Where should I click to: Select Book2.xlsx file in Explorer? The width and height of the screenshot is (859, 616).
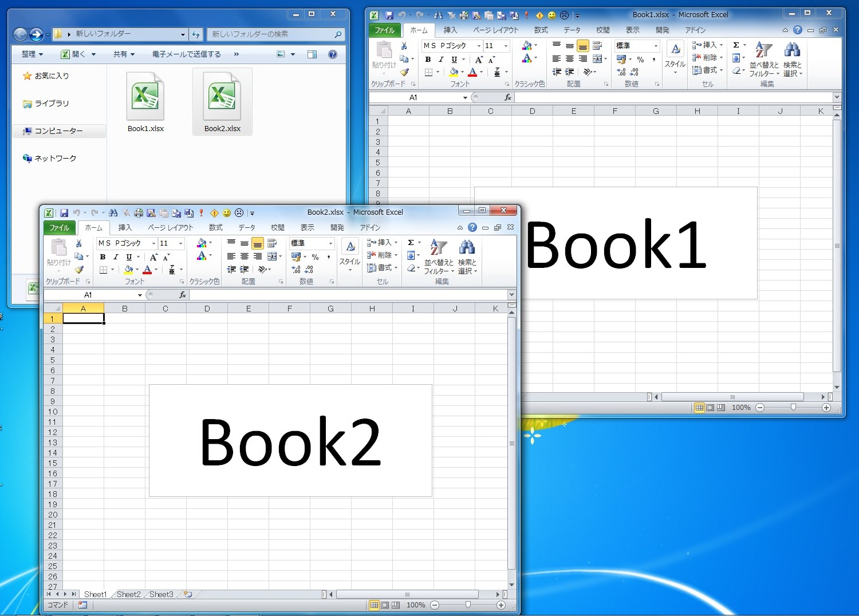222,101
